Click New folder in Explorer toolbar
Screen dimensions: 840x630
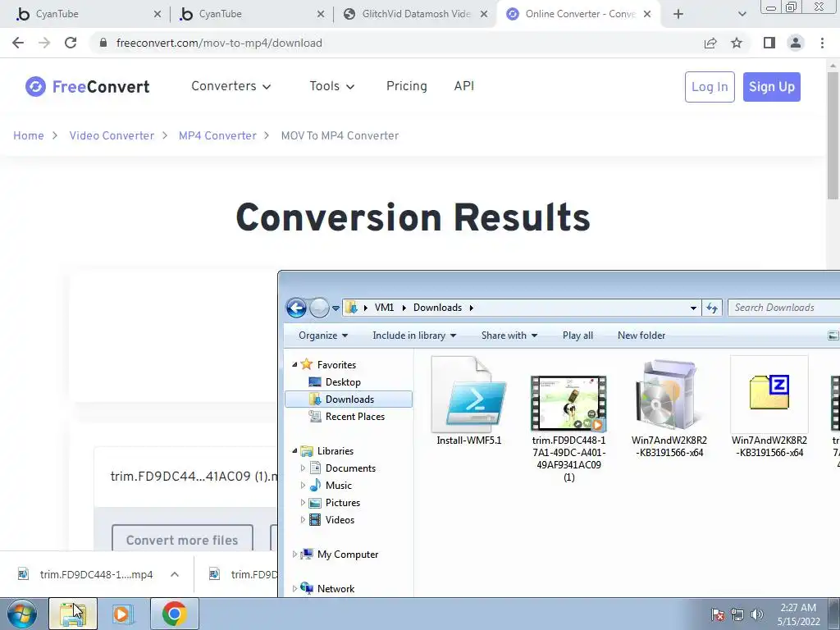641,336
